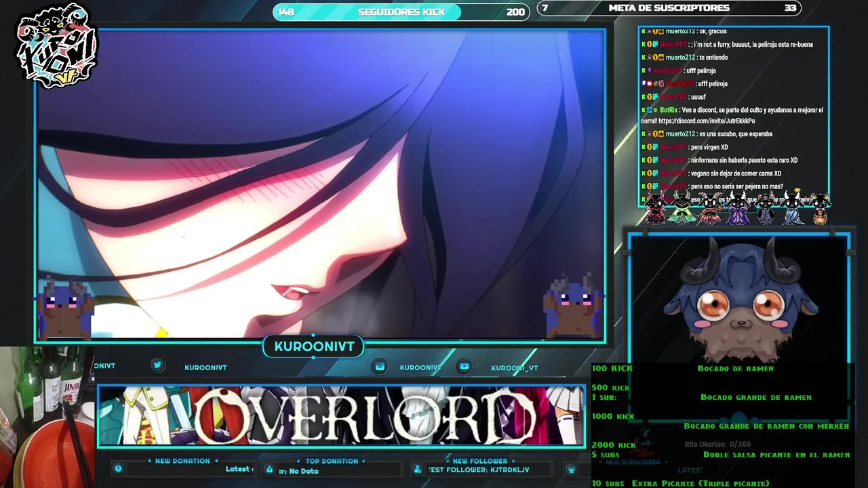This screenshot has width=868, height=488.
Task: Click the chat message "te entiendo"
Action: coord(713,58)
